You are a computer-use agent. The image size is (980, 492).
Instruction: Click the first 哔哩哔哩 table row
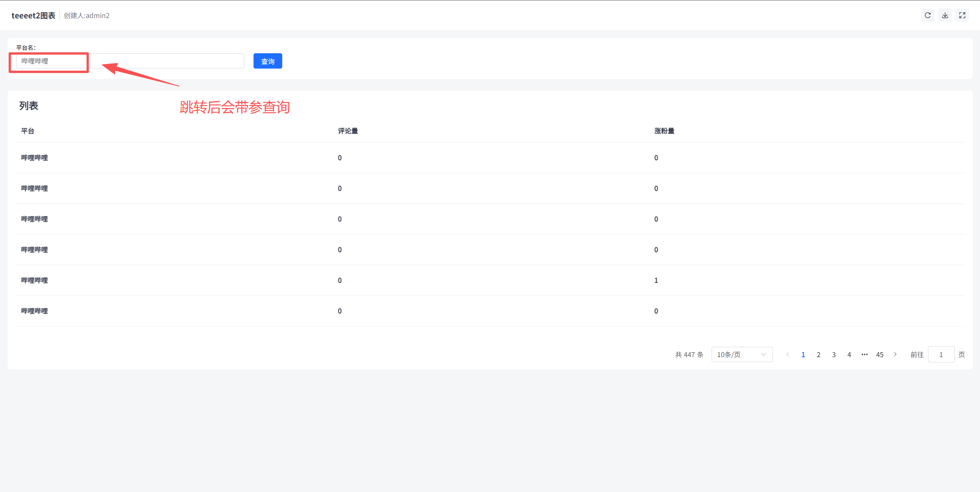click(x=34, y=158)
